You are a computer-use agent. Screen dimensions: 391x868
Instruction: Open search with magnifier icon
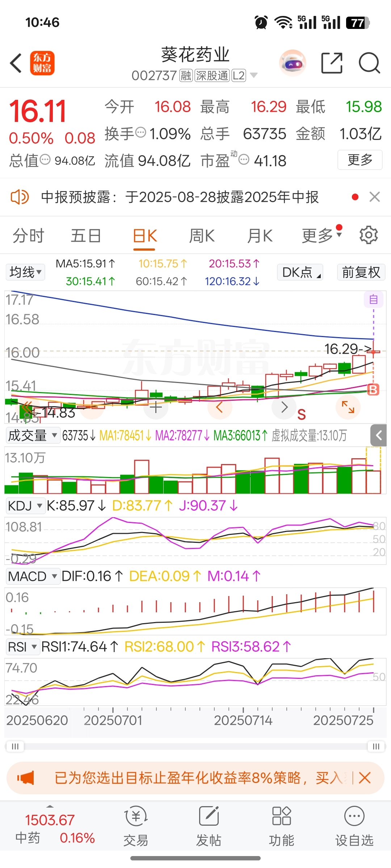[369, 63]
